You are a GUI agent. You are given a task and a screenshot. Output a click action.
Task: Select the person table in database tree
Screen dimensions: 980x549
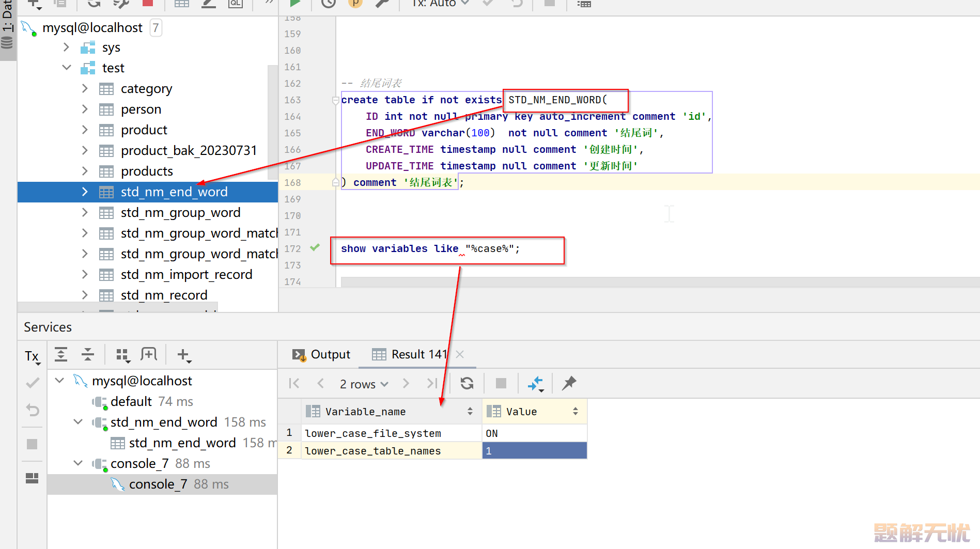pos(141,109)
